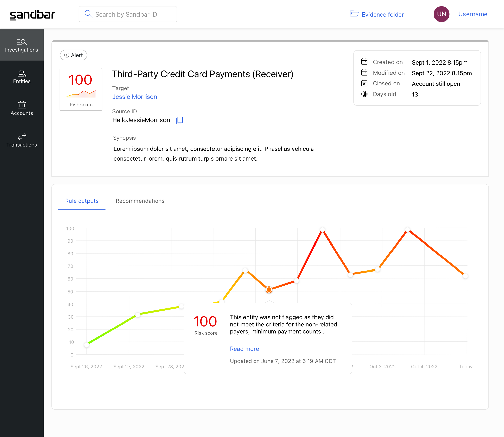Click the search magnifier icon

tap(88, 14)
